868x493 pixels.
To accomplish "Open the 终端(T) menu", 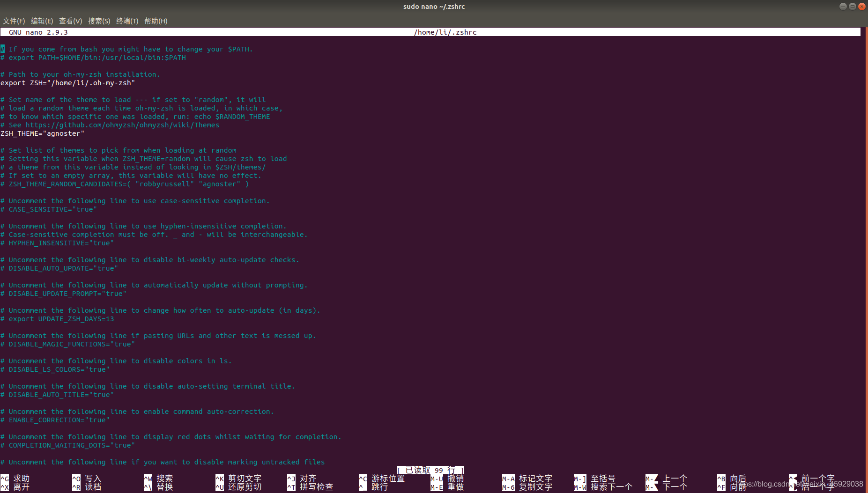I will [x=127, y=21].
